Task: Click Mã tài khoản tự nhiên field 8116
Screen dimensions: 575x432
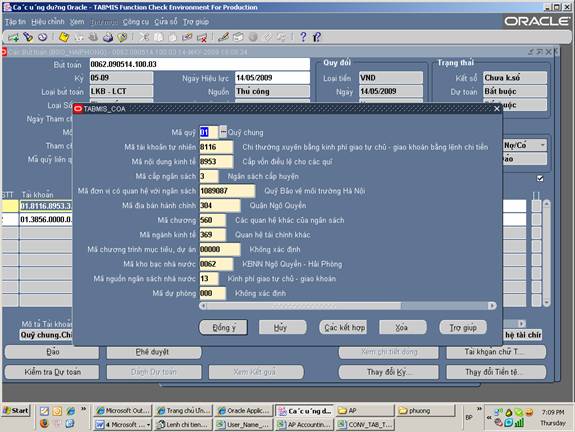Action: coord(216,147)
